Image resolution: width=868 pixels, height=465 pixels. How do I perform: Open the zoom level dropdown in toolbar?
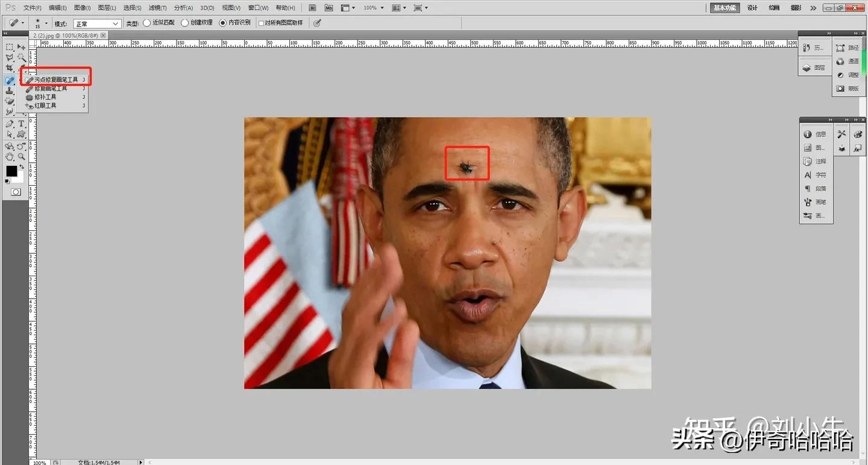coord(373,7)
